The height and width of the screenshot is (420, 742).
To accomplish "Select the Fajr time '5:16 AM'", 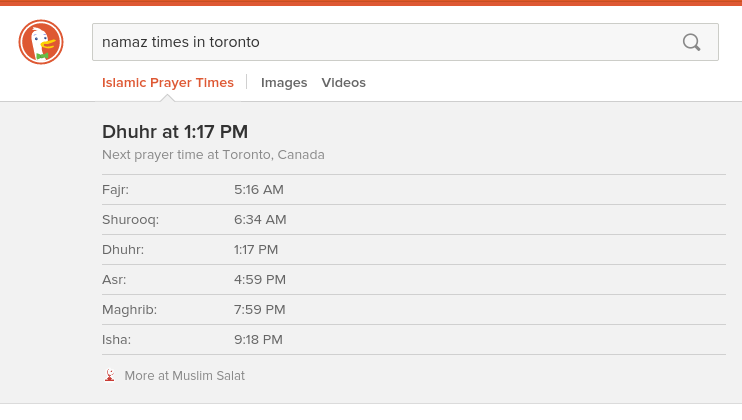I will point(259,190).
